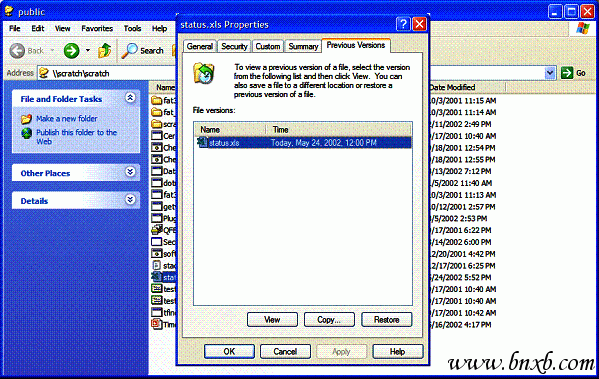599x379 pixels.
Task: Click the green Forward arrow button
Action: point(71,50)
